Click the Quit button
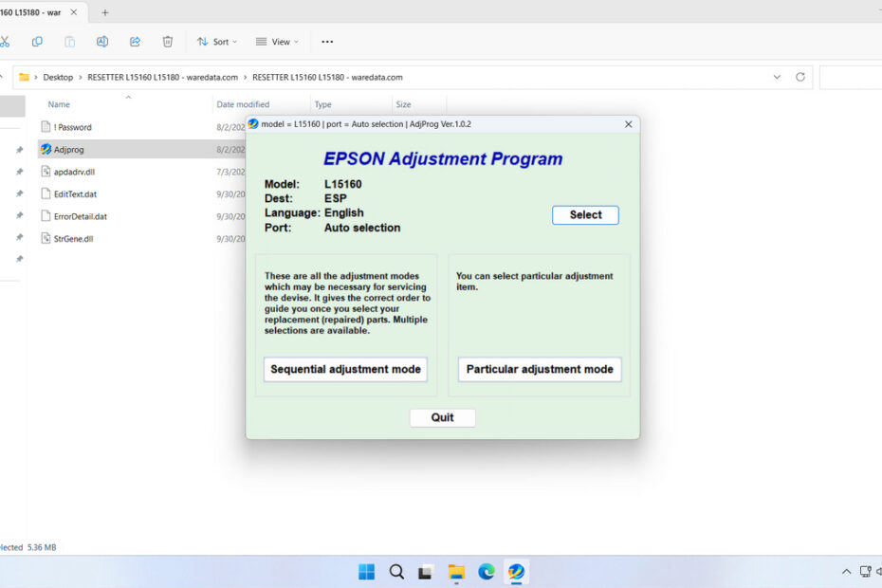This screenshot has height=588, width=882. coord(442,417)
